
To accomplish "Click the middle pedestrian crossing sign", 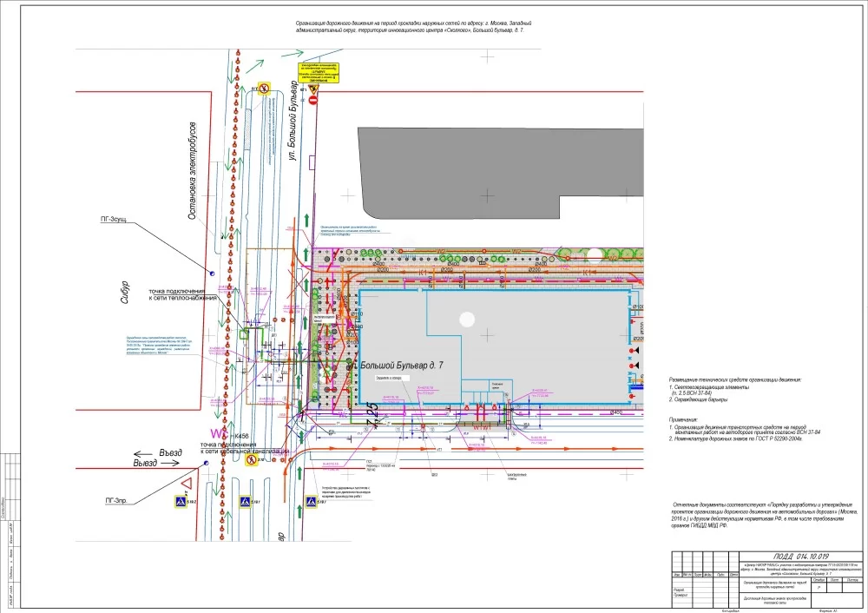I will tap(245, 502).
